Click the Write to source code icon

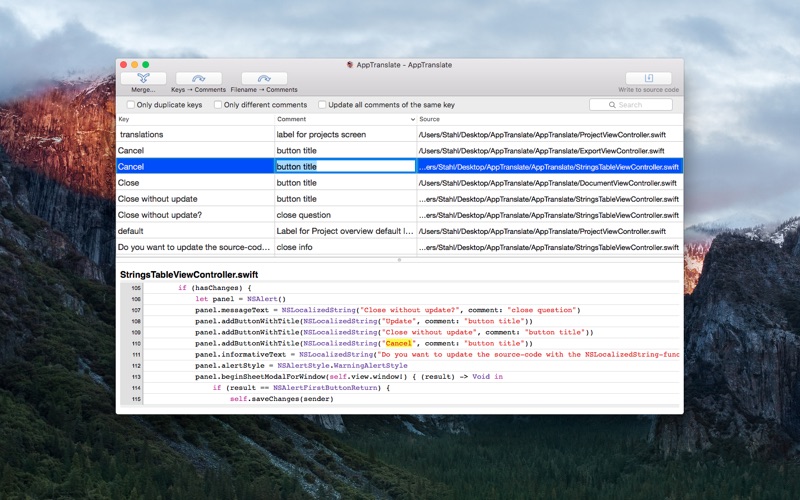click(648, 78)
